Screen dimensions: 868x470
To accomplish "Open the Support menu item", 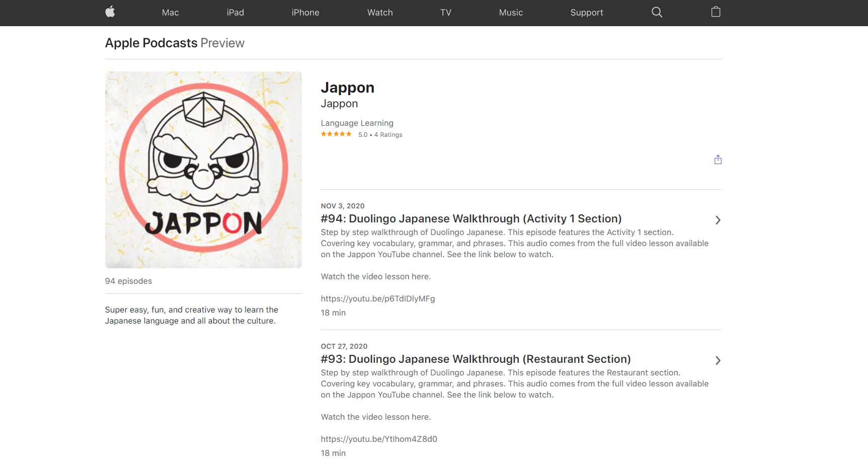I will 587,13.
